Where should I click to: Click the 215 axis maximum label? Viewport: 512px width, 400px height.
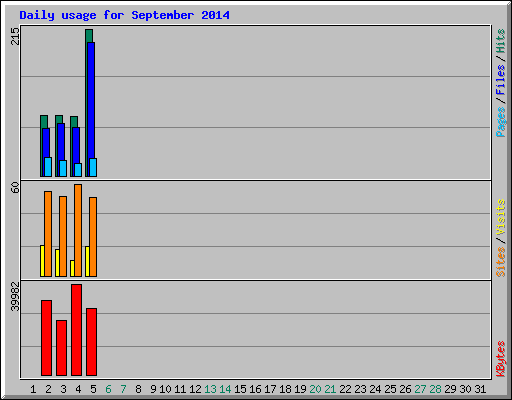click(x=15, y=36)
